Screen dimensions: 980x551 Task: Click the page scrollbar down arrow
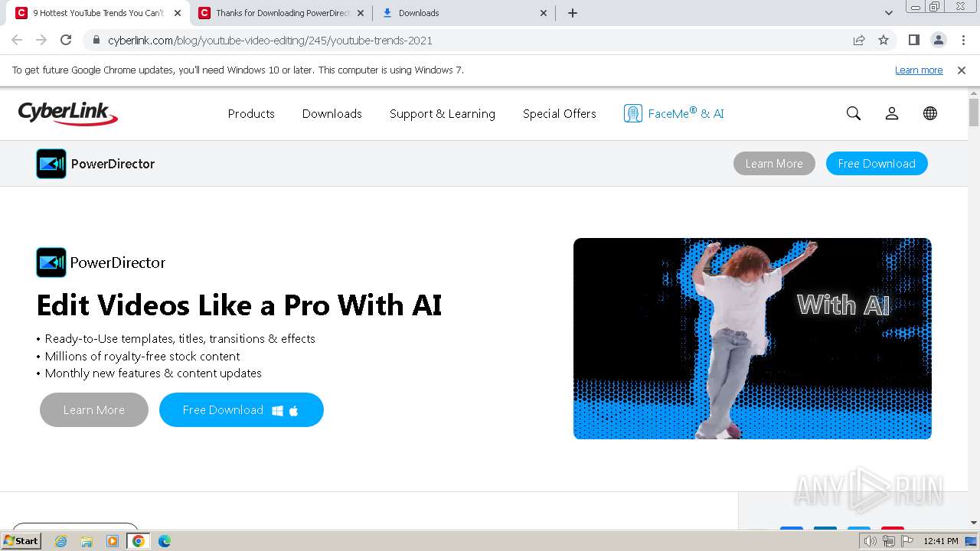point(974,523)
